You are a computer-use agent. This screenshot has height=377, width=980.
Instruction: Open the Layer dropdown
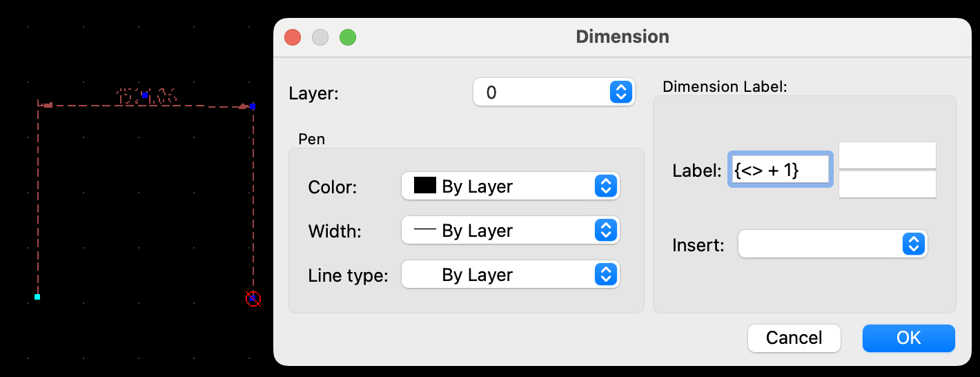[553, 93]
